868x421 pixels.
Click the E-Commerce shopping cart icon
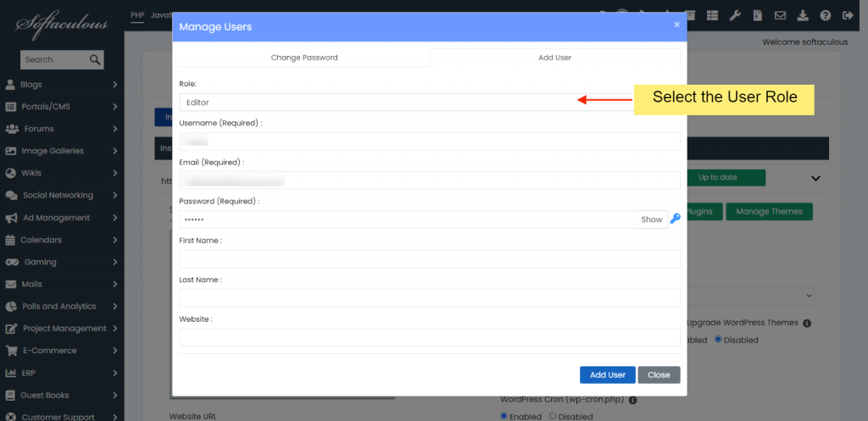click(11, 351)
